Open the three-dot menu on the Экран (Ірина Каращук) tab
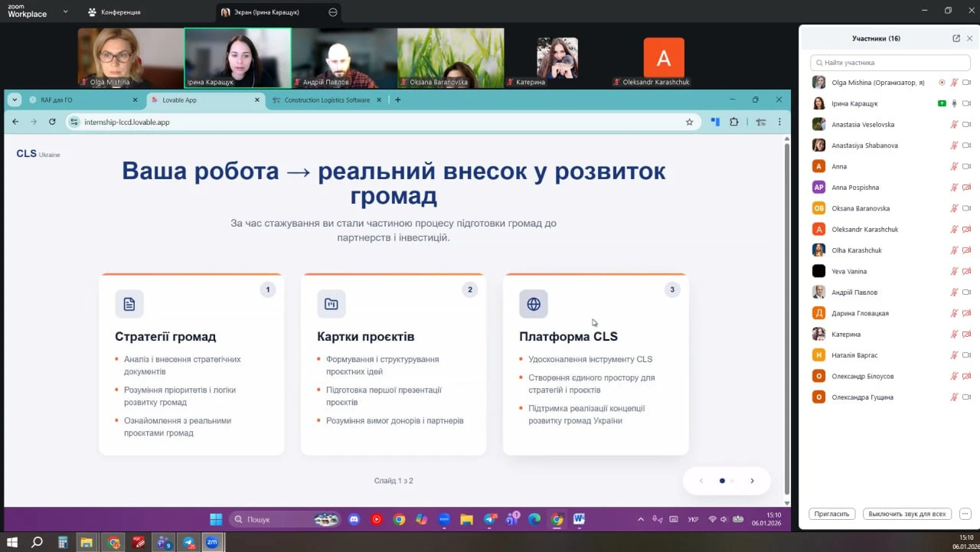 point(332,12)
